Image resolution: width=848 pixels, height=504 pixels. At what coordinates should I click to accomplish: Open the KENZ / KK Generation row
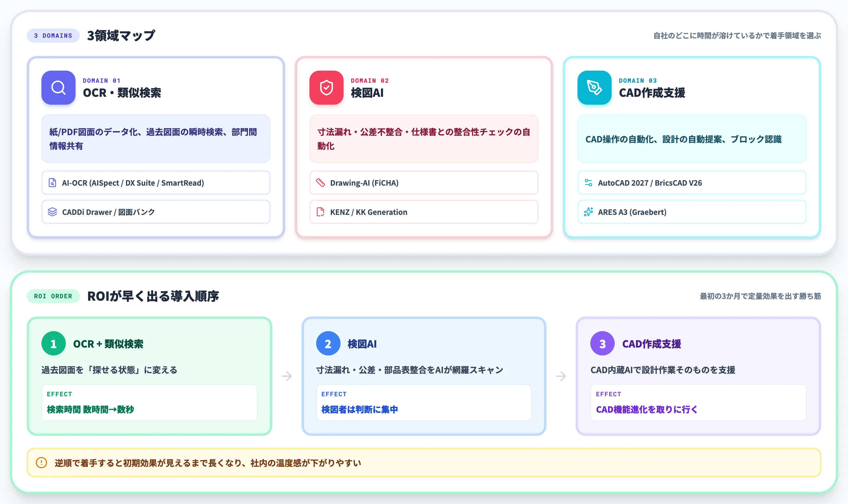point(424,212)
